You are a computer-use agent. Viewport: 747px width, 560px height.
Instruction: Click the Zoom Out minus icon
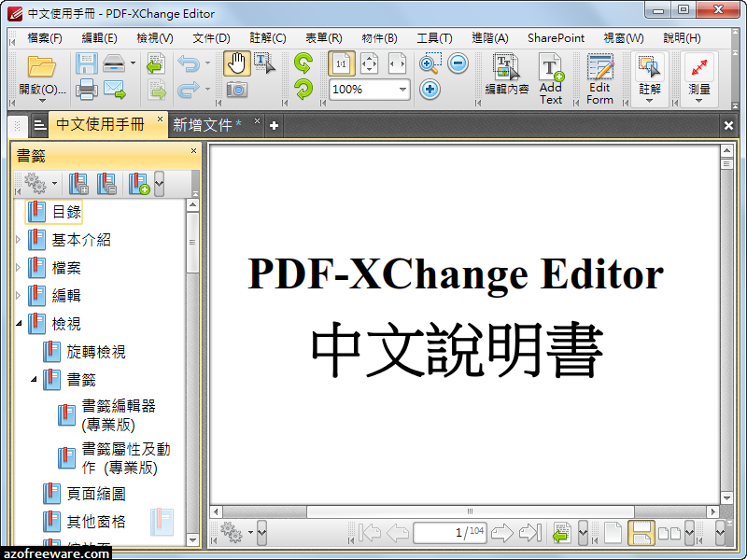pyautogui.click(x=458, y=63)
